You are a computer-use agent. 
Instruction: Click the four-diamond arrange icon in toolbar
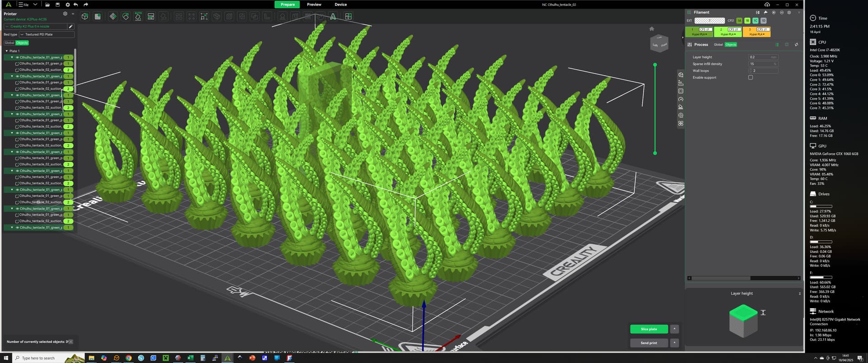pos(113,16)
